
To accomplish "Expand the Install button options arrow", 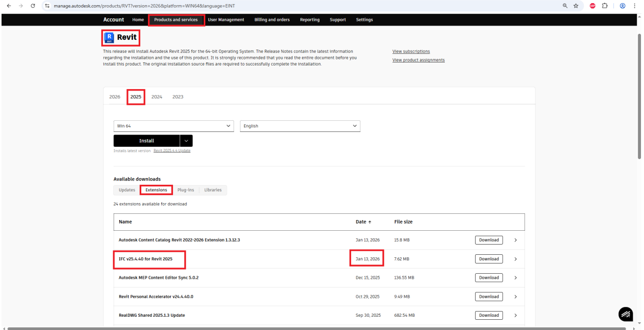I will pyautogui.click(x=186, y=141).
